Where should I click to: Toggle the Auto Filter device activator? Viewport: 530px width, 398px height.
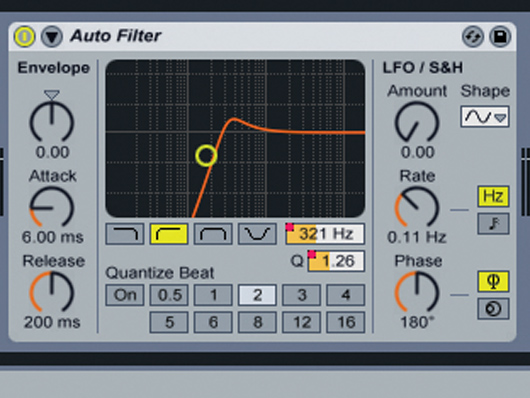click(24, 36)
